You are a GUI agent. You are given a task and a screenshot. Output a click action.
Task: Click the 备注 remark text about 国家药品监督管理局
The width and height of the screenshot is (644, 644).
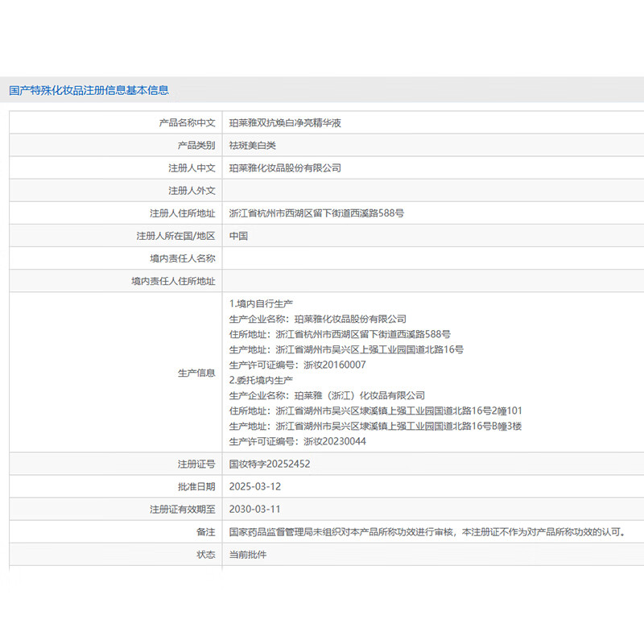pos(427,532)
